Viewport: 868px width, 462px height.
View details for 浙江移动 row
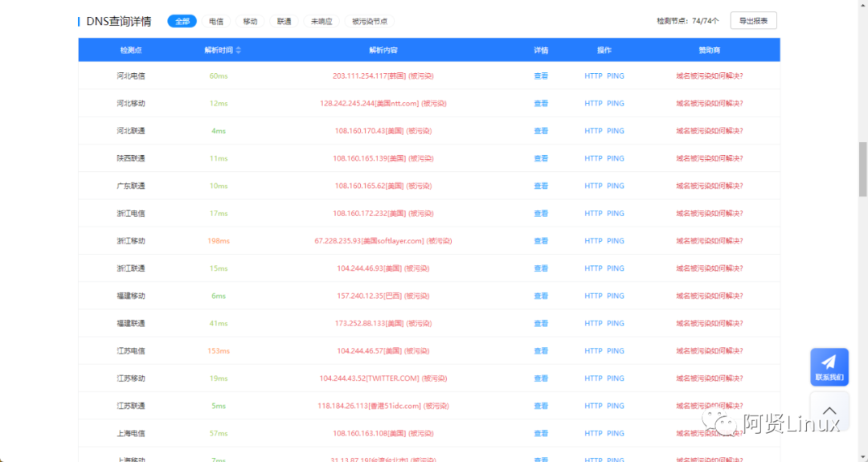pyautogui.click(x=541, y=241)
